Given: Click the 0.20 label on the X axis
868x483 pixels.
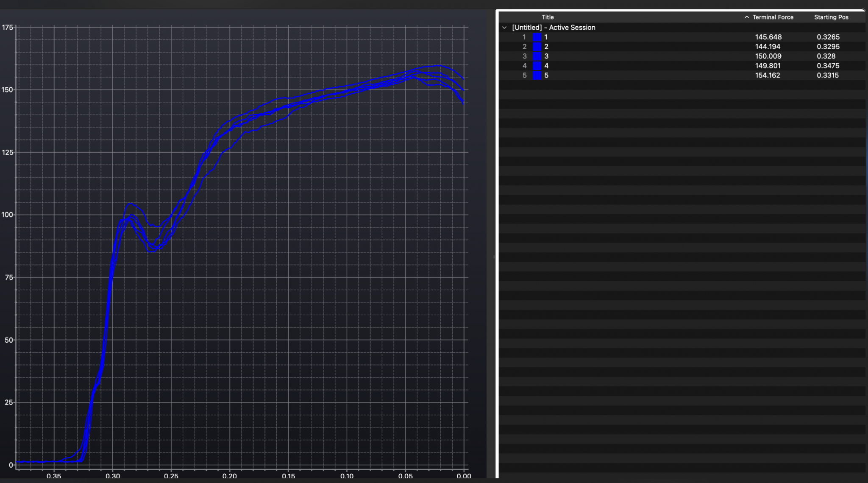Looking at the screenshot, I should pos(230,476).
